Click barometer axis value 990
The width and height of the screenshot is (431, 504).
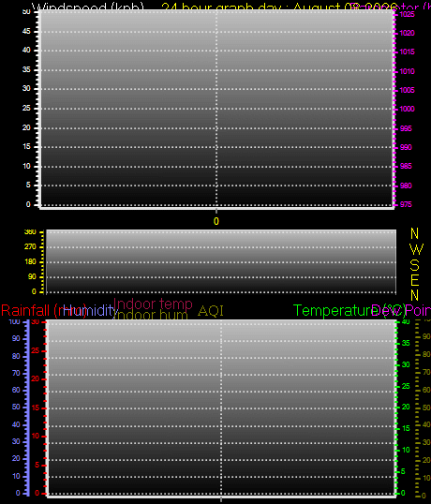[x=406, y=147]
